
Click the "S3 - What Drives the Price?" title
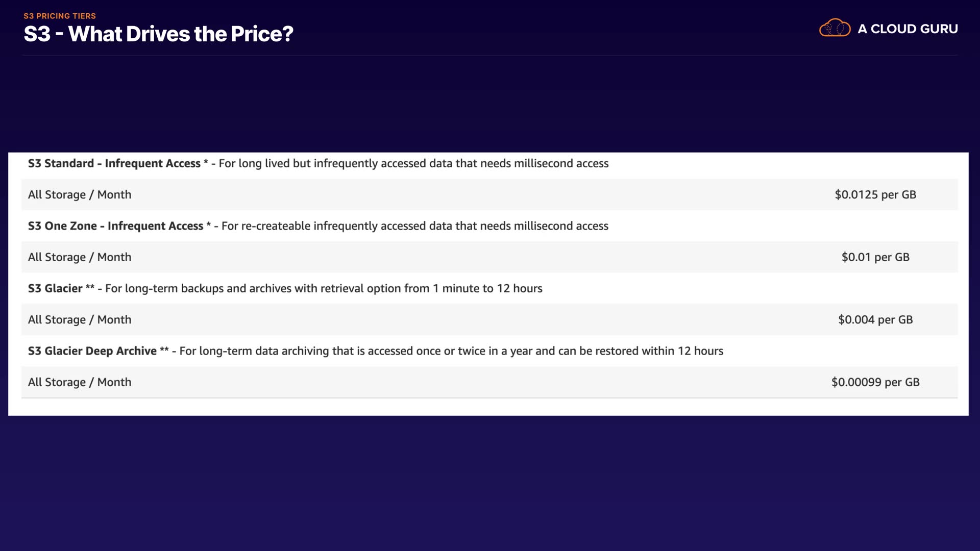158,34
